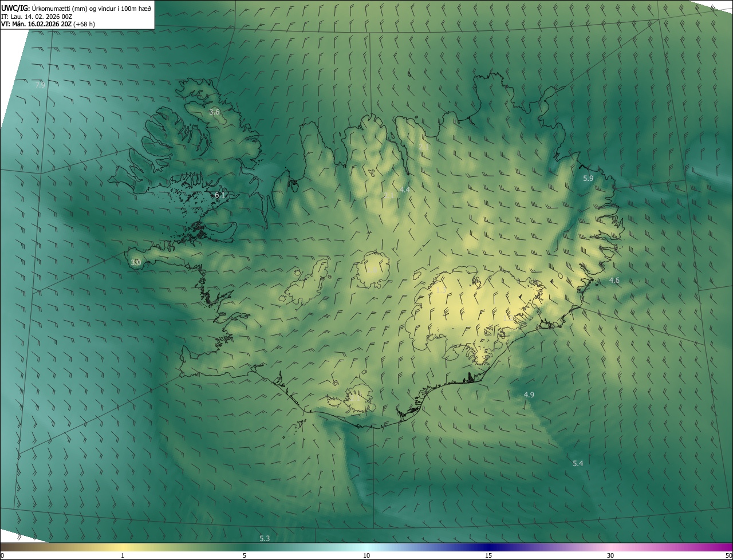Click the navy blue segment of the colour scale
733x560 pixels.
point(488,547)
